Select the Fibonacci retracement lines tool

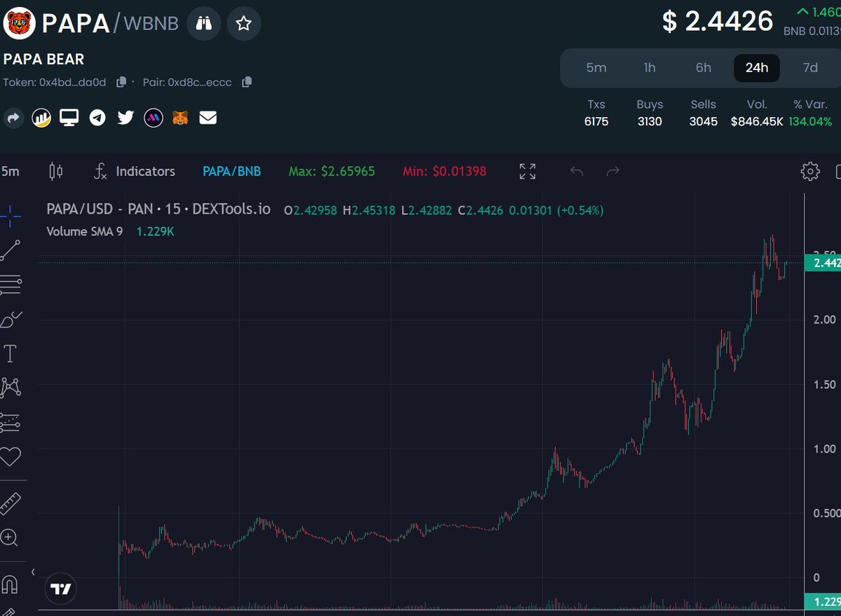point(11,285)
